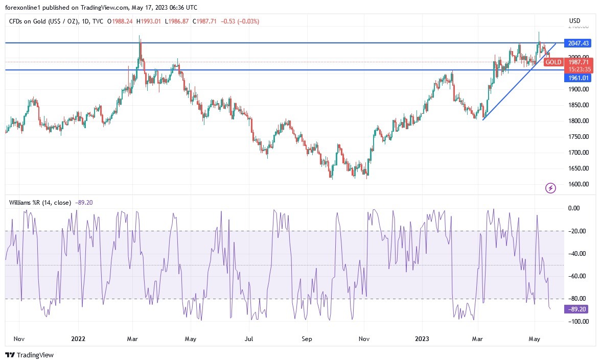Image resolution: width=601 pixels, height=364 pixels.
Task: Click the purple lightning bolt icon
Action: click(x=550, y=188)
